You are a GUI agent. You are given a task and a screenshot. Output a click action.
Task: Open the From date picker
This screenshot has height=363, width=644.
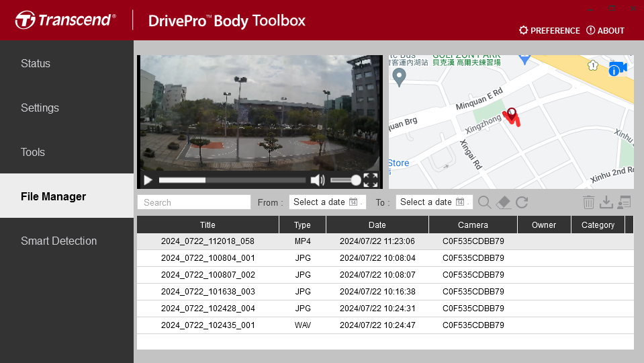click(x=327, y=202)
